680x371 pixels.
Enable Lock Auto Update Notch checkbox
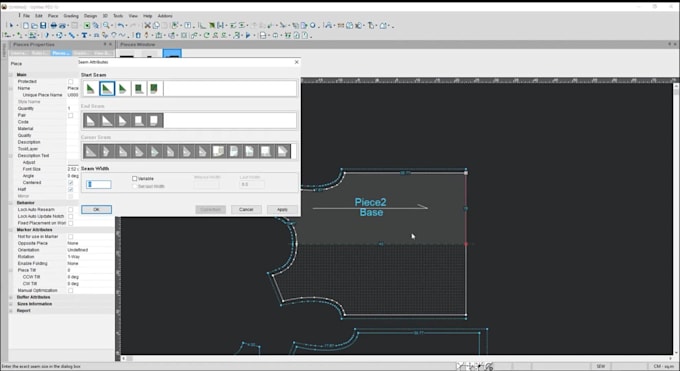[x=70, y=216]
